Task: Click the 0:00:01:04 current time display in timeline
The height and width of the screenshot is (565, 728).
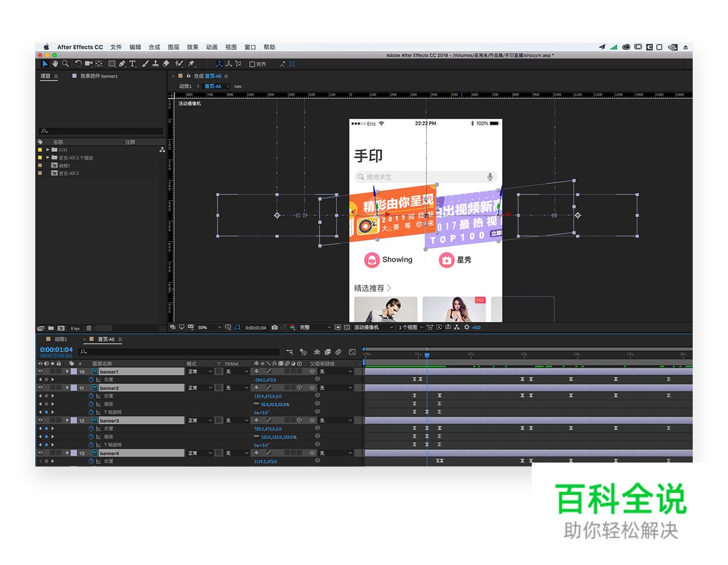Action: coord(56,350)
